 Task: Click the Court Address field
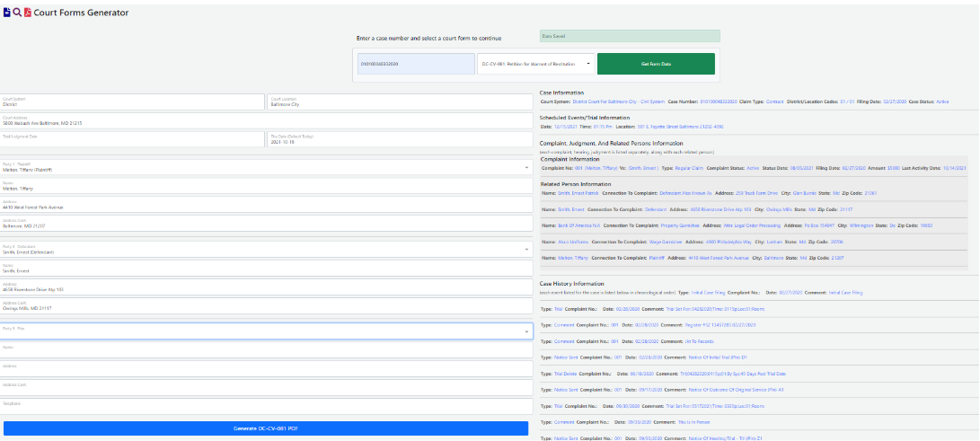[265, 119]
